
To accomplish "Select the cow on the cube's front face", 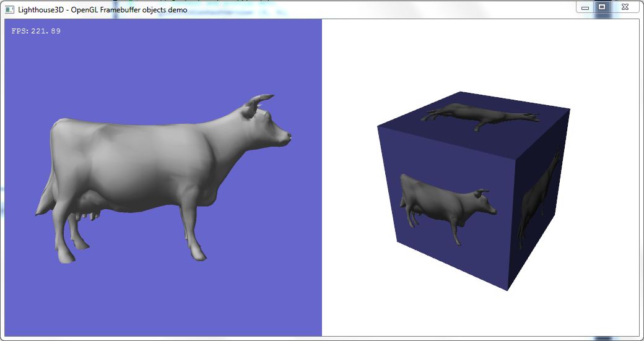I will click(445, 205).
